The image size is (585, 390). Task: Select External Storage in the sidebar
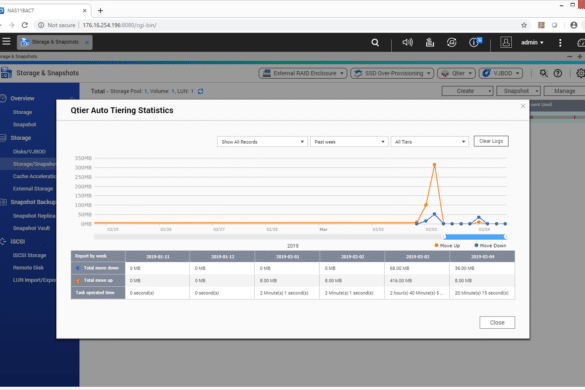(33, 189)
